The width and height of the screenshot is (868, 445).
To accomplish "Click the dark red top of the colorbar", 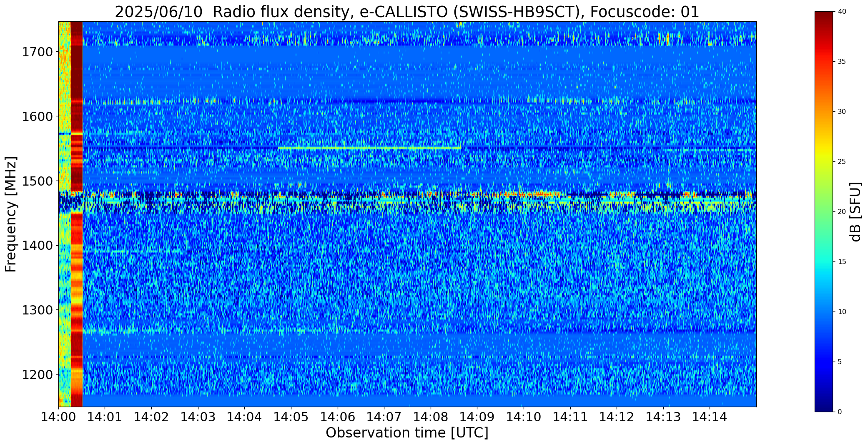I will point(824,21).
